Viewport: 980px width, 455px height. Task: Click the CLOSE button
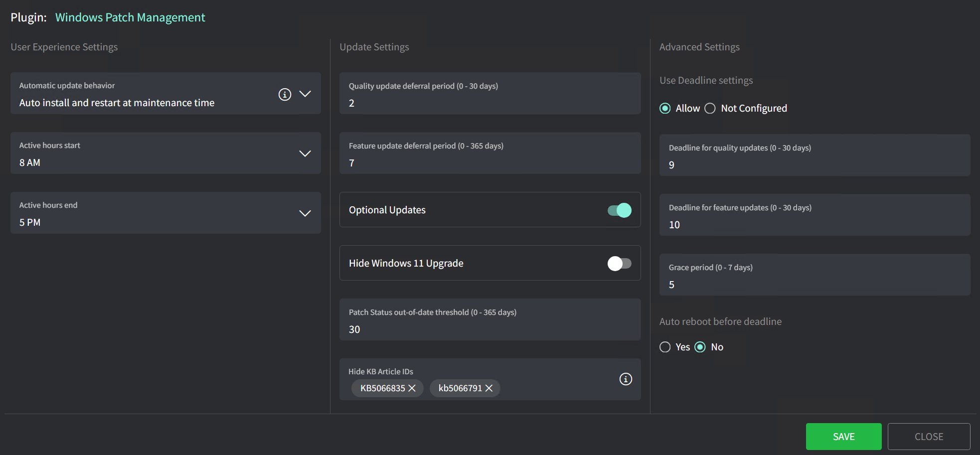pyautogui.click(x=929, y=437)
